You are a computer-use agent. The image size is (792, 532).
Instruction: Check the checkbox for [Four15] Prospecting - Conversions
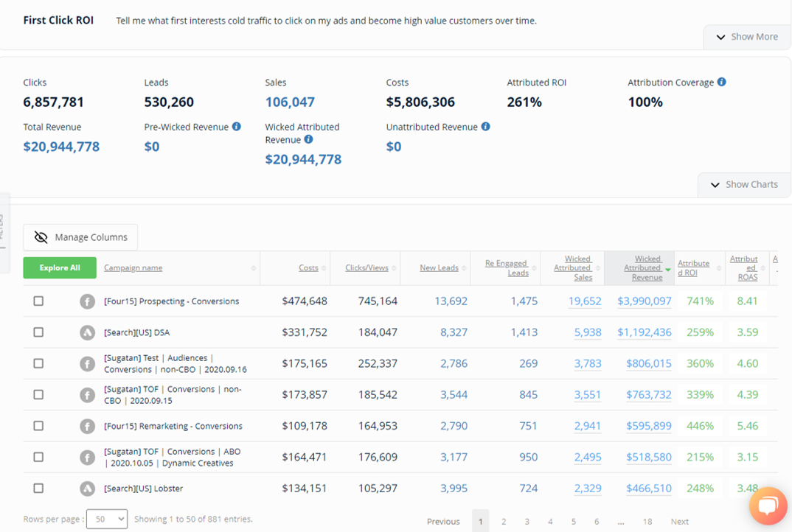point(38,301)
